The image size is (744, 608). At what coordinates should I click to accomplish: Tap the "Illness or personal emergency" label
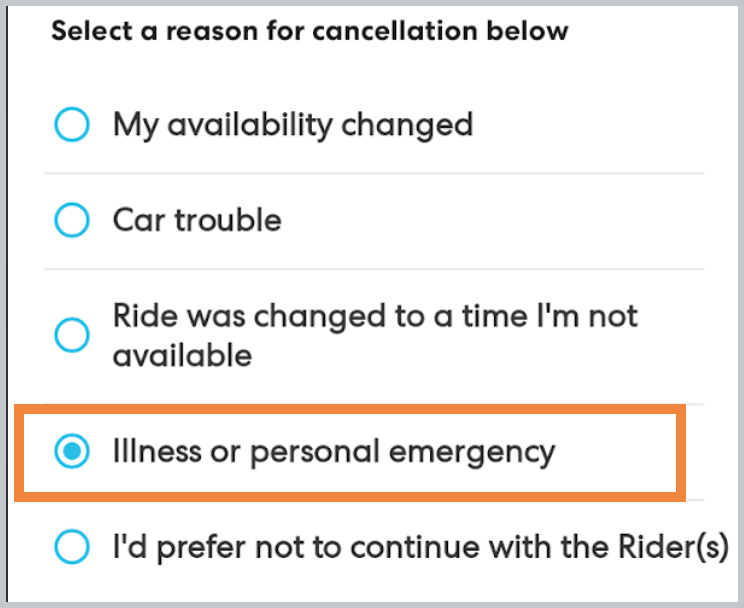(333, 452)
